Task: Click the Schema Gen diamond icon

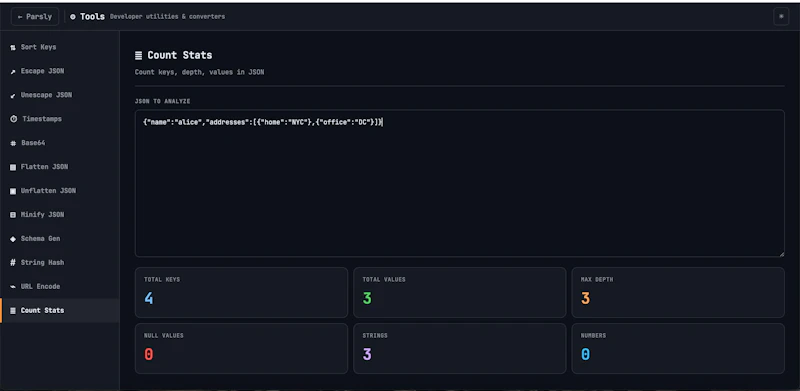Action: 13,239
